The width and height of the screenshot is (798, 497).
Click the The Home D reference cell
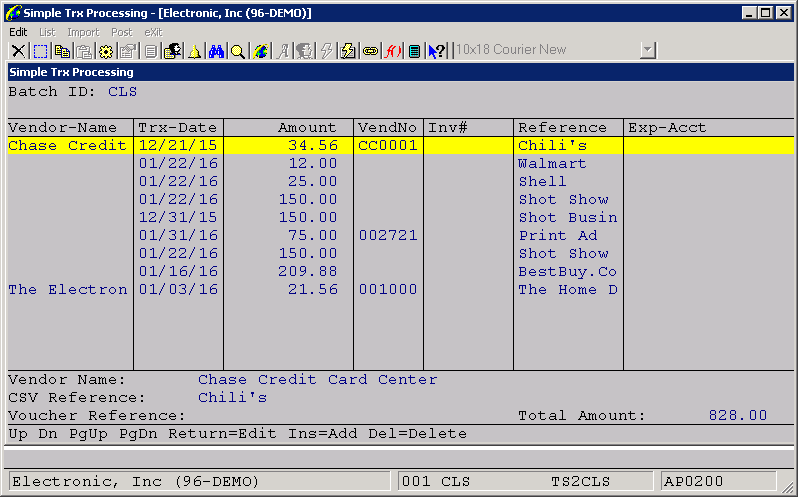pos(568,289)
